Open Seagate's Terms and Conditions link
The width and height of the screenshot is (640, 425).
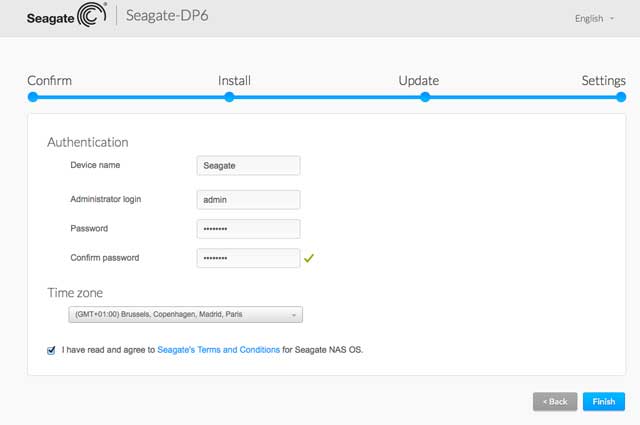click(218, 350)
